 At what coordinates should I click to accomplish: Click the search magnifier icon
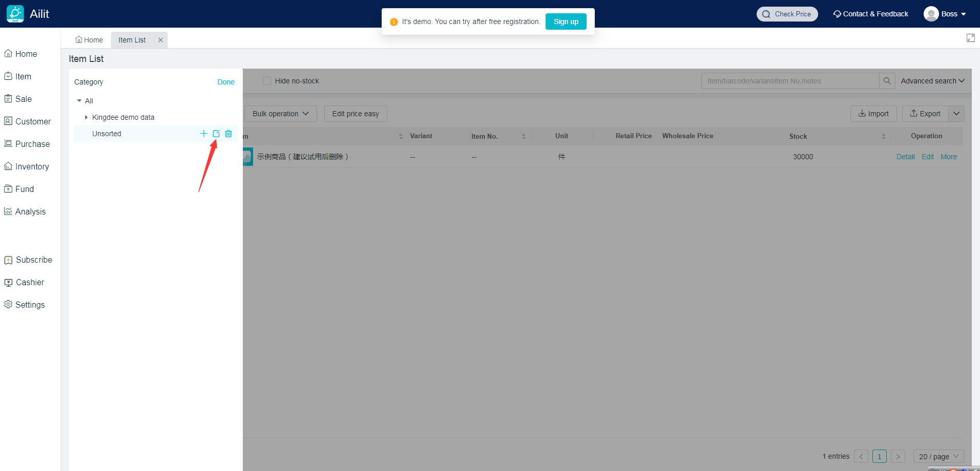(x=887, y=81)
